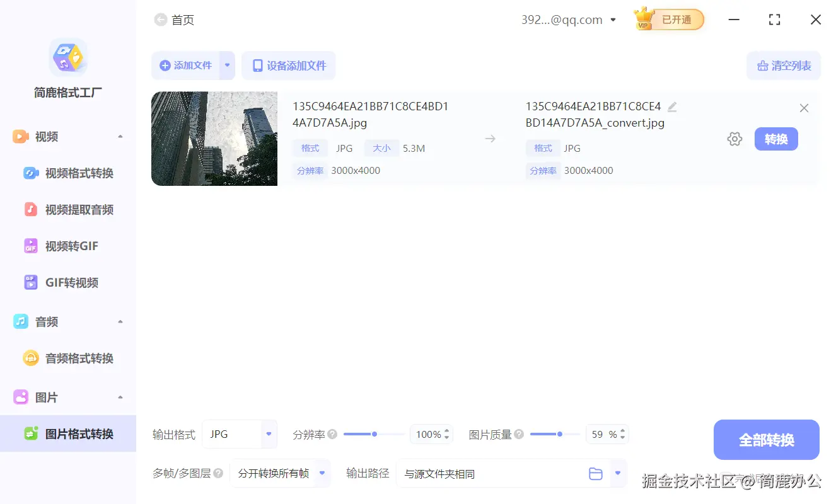Click the output 3000x4000 resolution value
The height and width of the screenshot is (504, 836).
point(589,171)
